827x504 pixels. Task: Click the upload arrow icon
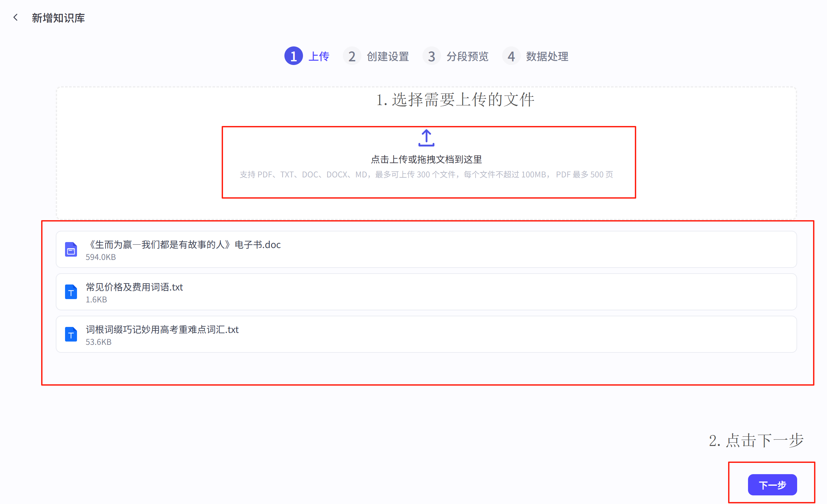tap(426, 138)
